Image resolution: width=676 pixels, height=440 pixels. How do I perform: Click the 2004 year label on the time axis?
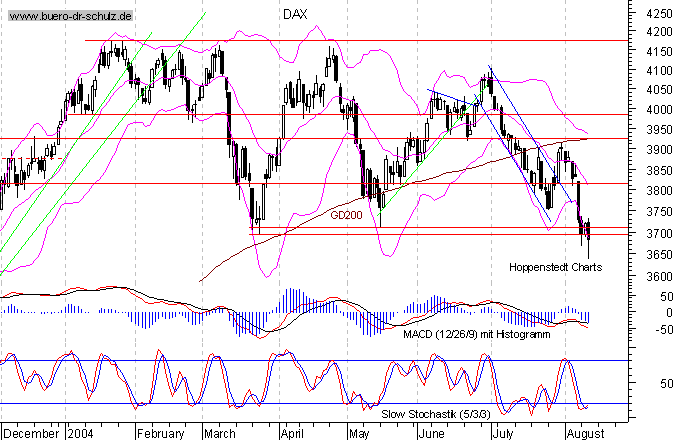[82, 434]
